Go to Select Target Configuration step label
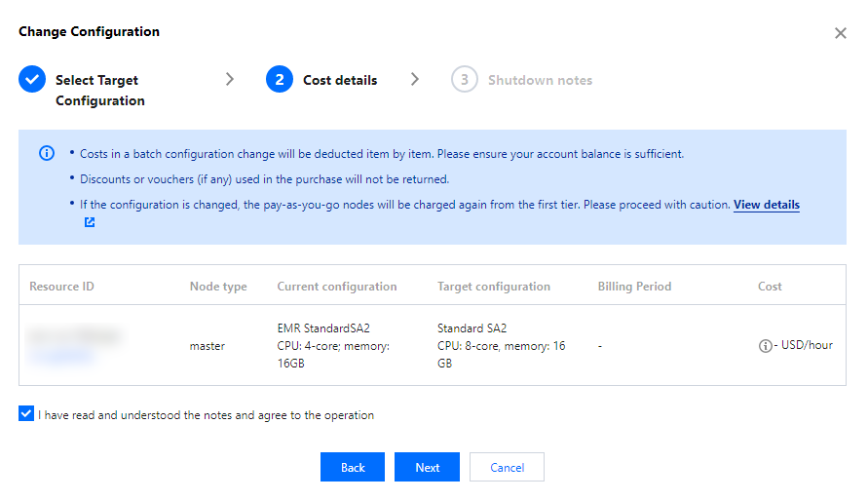The image size is (868, 501). click(x=99, y=90)
